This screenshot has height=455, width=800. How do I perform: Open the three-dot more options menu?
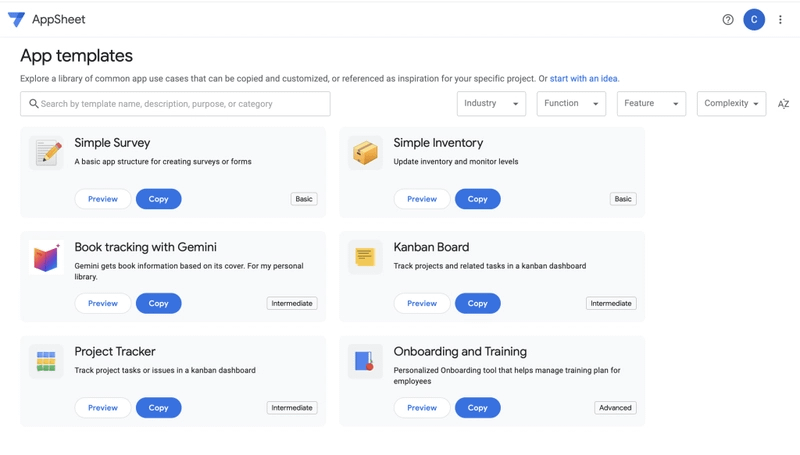pyautogui.click(x=780, y=19)
